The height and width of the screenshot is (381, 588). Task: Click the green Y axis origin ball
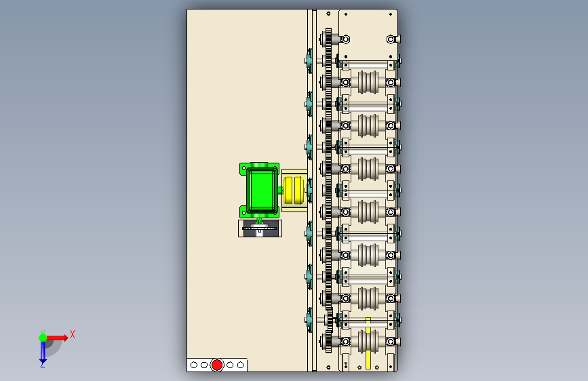coord(43,338)
